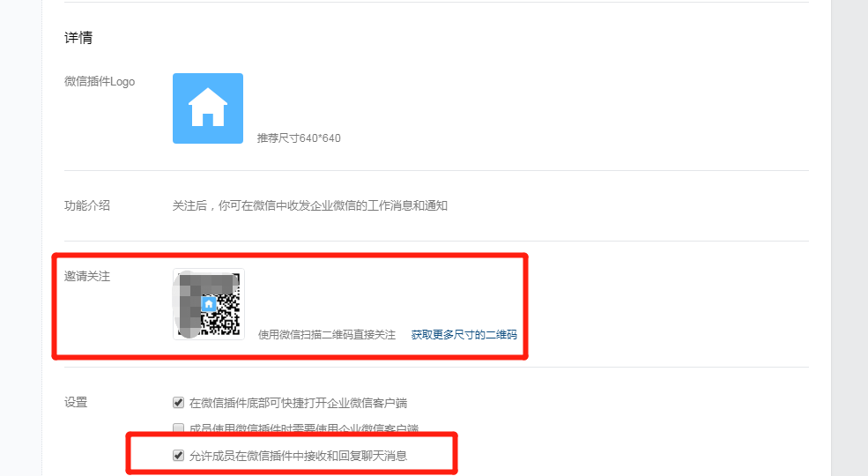
Task: Click the small house icon inside QR code
Action: pos(209,304)
